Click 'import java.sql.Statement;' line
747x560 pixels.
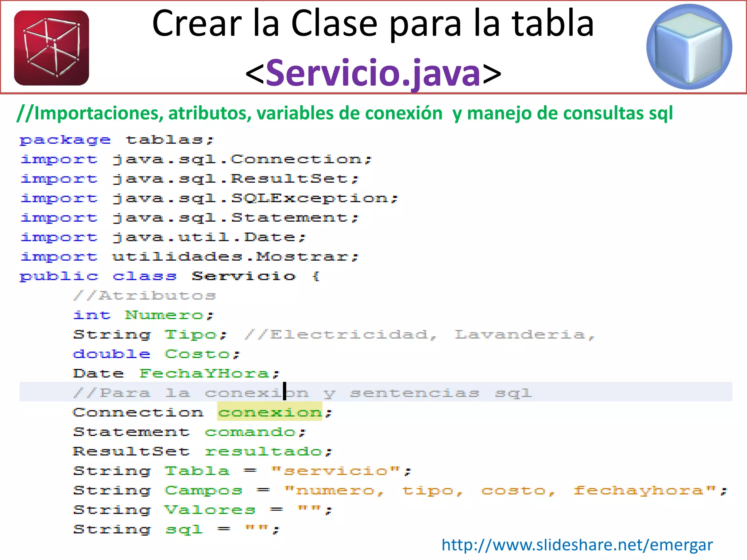click(190, 218)
